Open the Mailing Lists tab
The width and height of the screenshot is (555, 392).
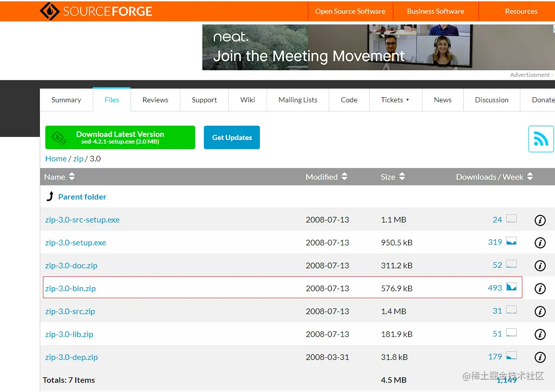pos(298,100)
